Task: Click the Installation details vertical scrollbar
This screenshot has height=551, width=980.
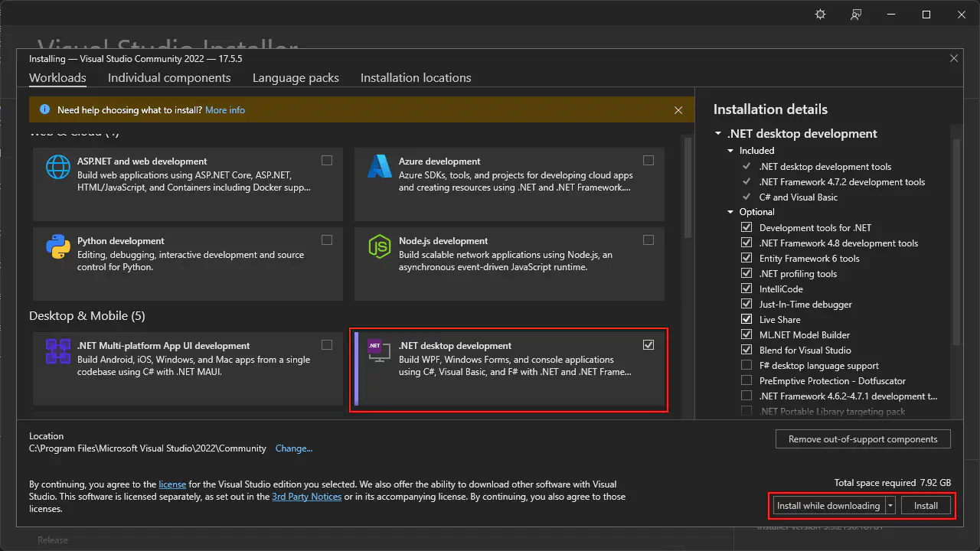Action: click(956, 241)
